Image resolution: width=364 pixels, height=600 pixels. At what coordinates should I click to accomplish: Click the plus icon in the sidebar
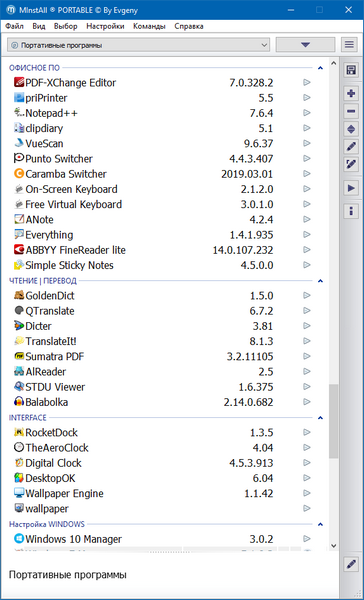pos(351,93)
